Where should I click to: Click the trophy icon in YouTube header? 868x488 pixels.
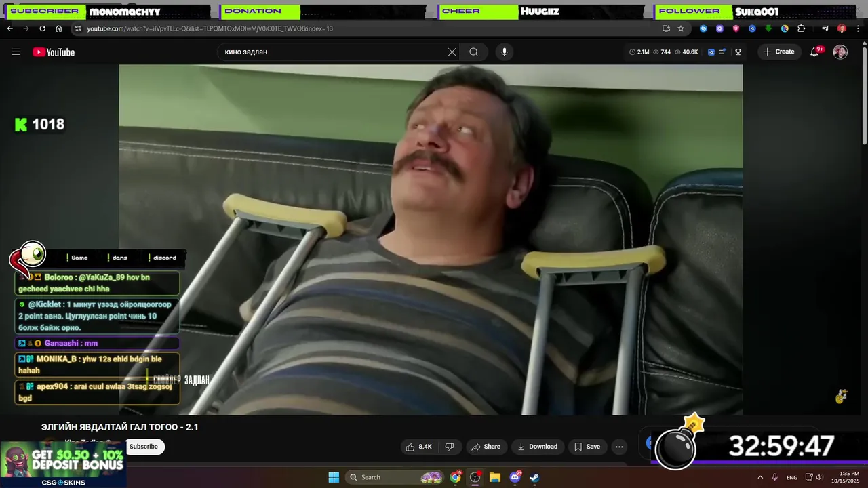tap(738, 52)
